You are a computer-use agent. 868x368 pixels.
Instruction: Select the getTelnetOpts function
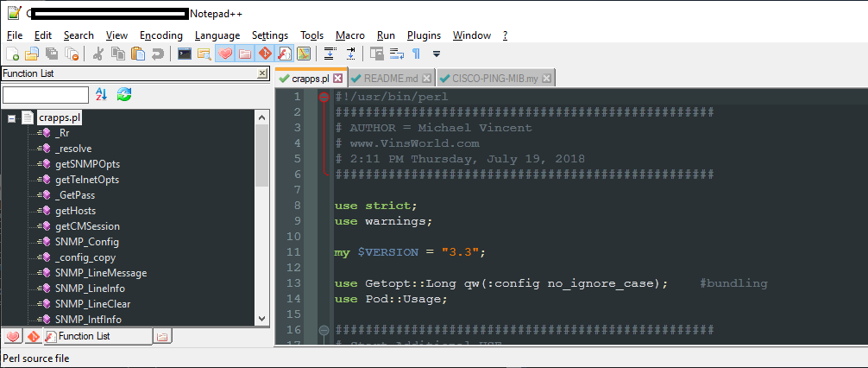87,180
